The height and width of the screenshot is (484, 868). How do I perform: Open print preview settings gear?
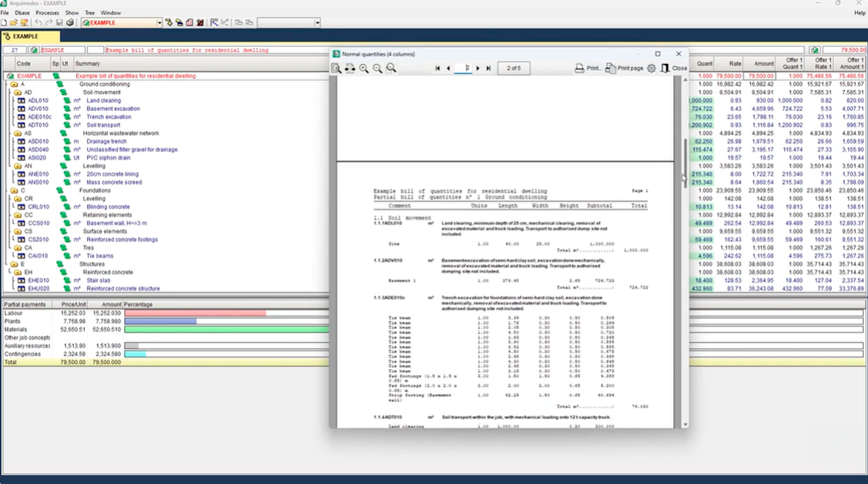pyautogui.click(x=652, y=69)
